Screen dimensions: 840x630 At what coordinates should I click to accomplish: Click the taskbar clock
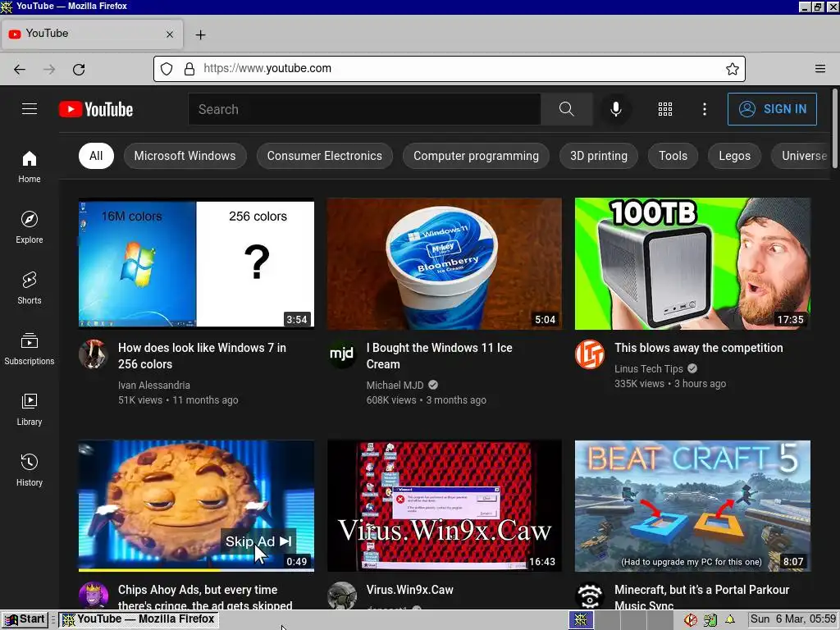(x=793, y=619)
